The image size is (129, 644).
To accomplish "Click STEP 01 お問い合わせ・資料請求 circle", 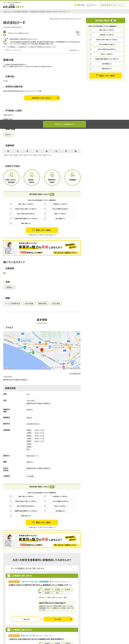I will [x=11, y=178].
